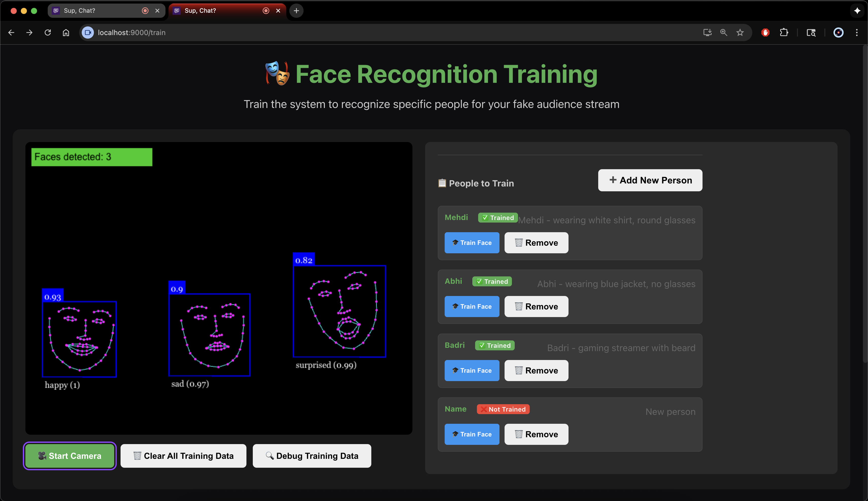Click the browser reload icon
Screen dimensions: 868x501
point(48,32)
